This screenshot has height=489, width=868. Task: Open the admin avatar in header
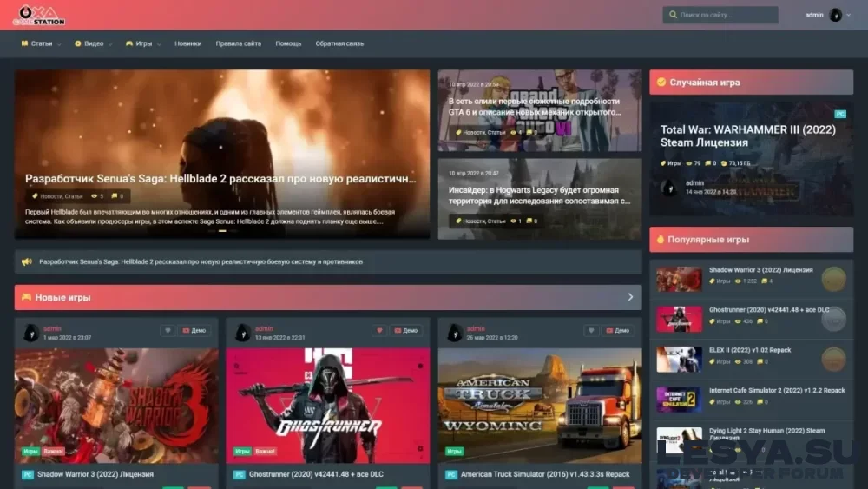click(835, 15)
